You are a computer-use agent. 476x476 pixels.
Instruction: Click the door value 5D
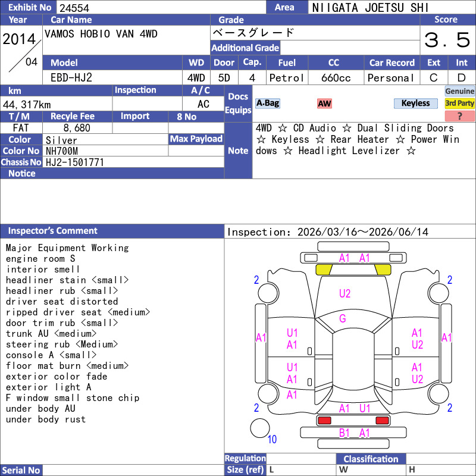224,78
